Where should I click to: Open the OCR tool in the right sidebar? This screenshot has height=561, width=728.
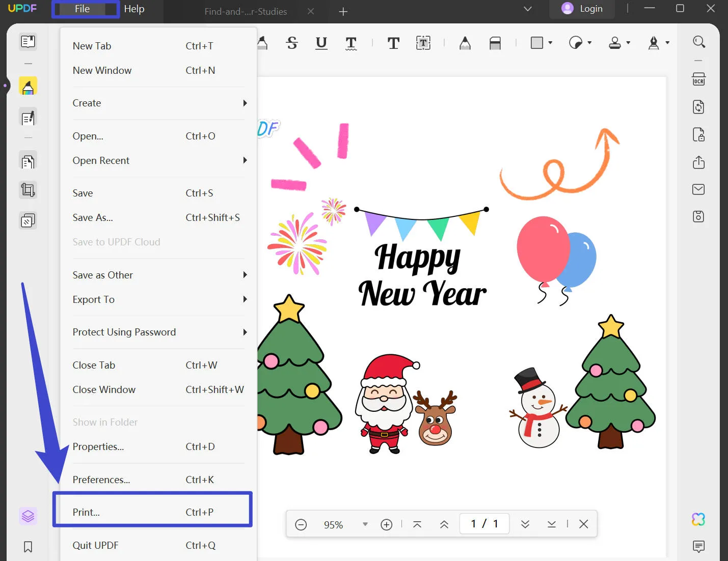698,79
